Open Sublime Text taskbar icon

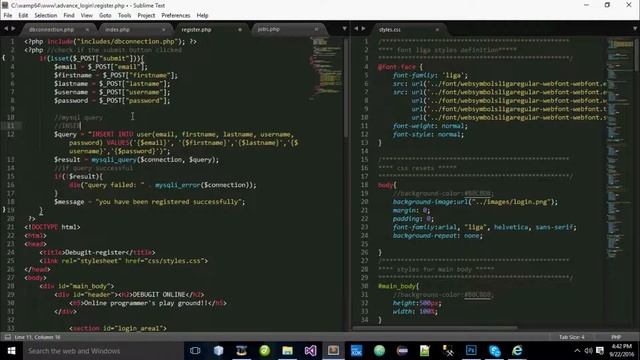click(333, 351)
